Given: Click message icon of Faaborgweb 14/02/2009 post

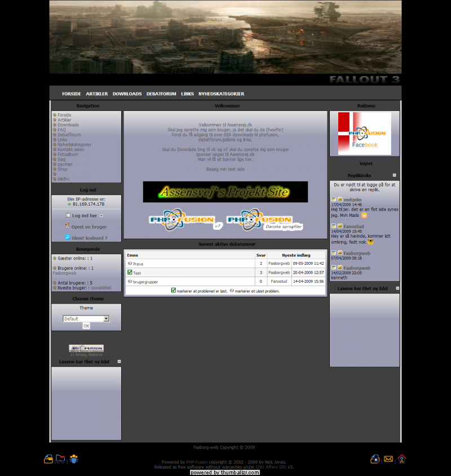Looking at the screenshot, I should pos(340,268).
